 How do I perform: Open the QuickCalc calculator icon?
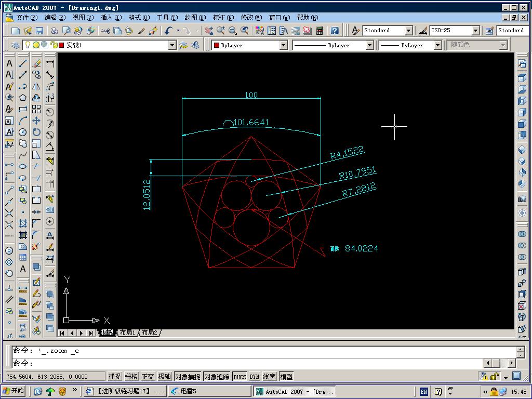(320, 31)
